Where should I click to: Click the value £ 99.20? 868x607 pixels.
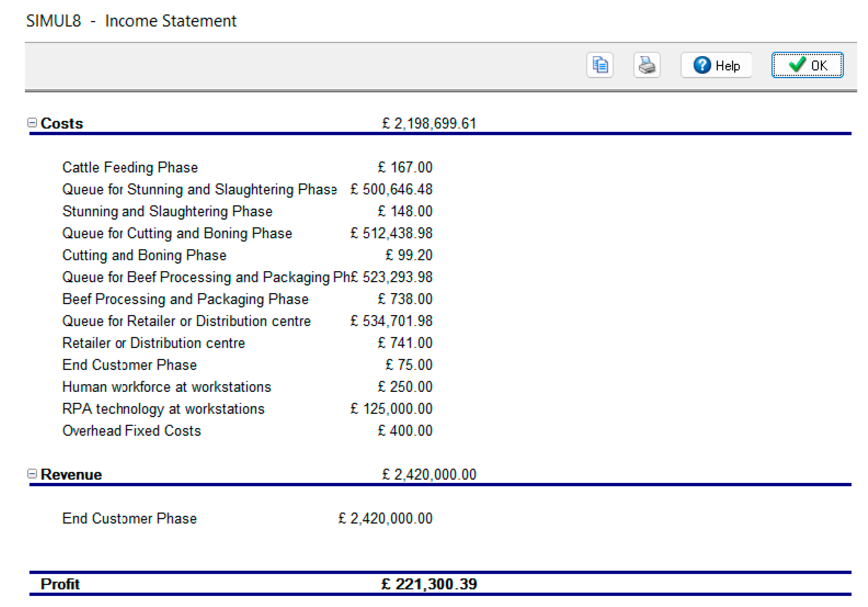point(409,255)
